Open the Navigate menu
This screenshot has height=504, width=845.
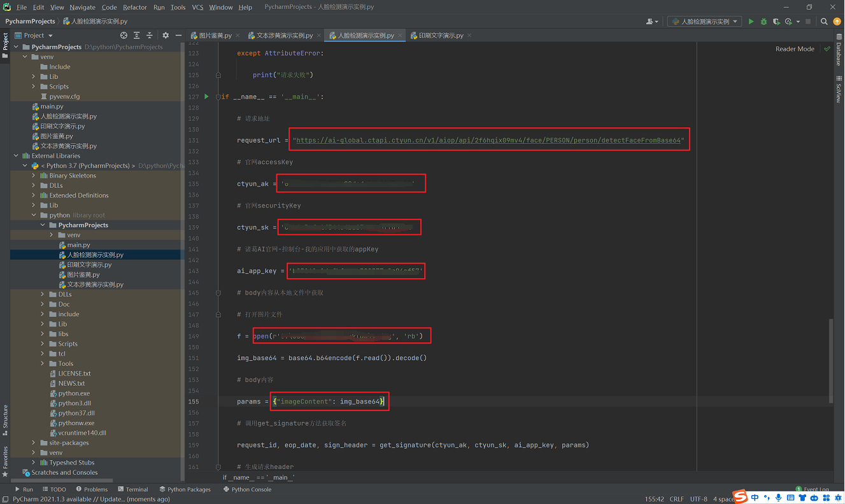pos(82,7)
